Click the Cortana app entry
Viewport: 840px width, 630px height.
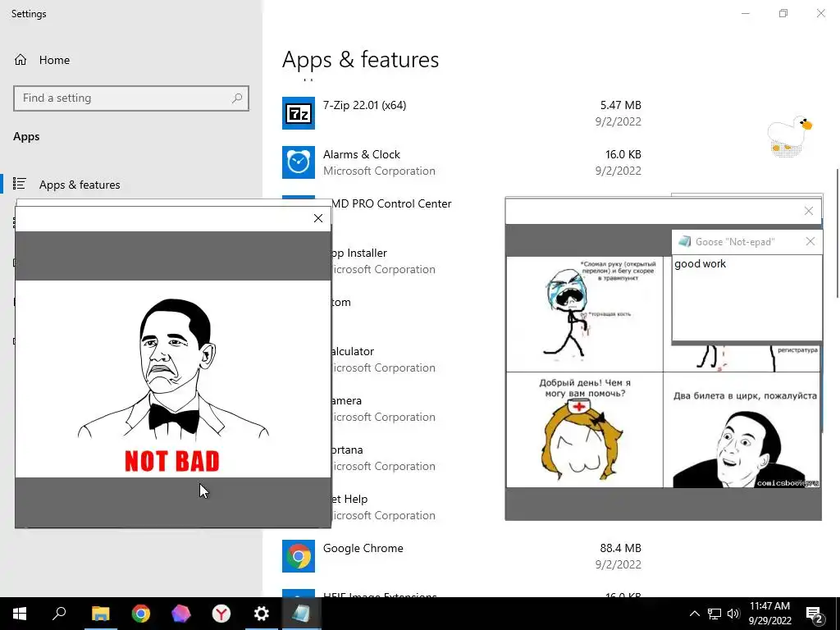tap(348, 450)
